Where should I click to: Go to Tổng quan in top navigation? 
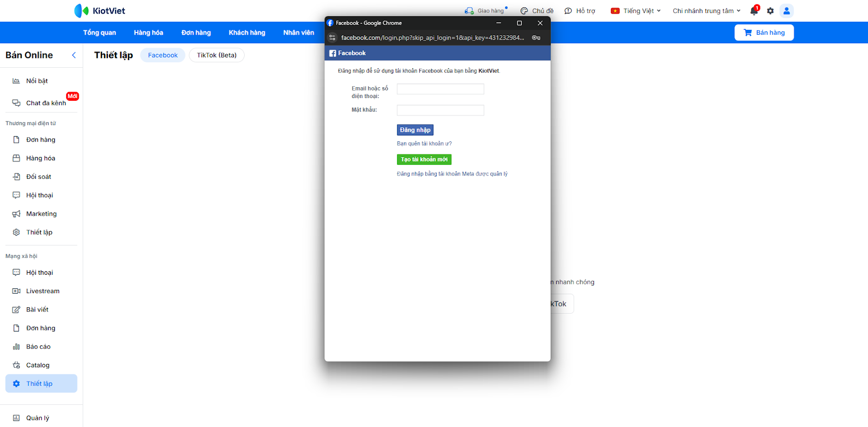(x=99, y=33)
